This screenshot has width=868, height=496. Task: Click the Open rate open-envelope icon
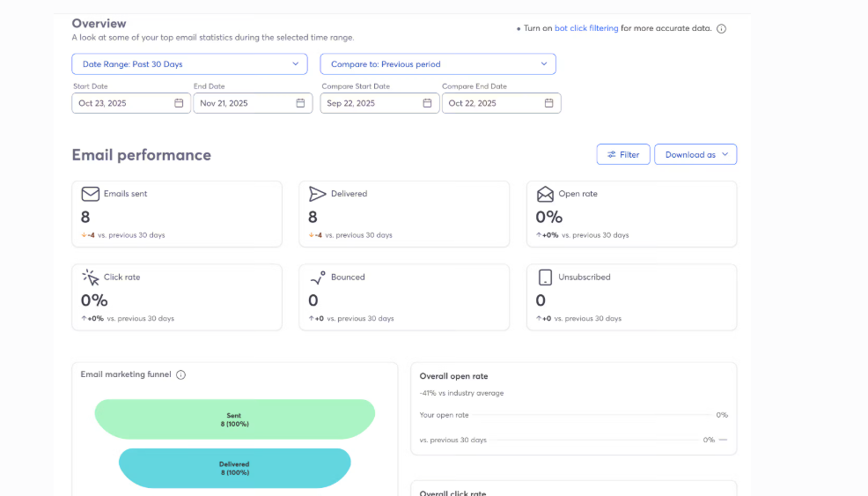click(x=545, y=194)
